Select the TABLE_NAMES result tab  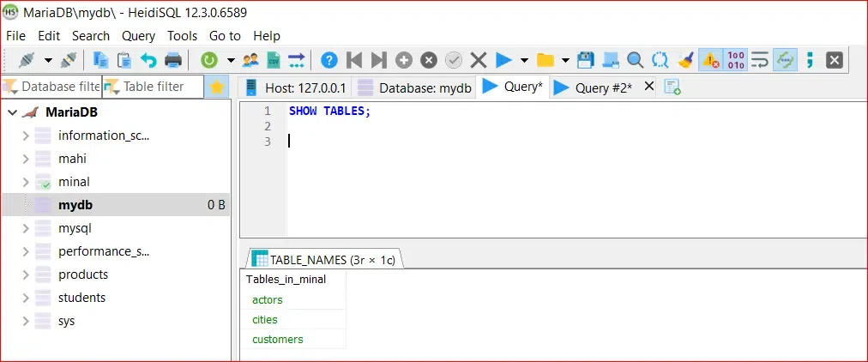(x=324, y=259)
